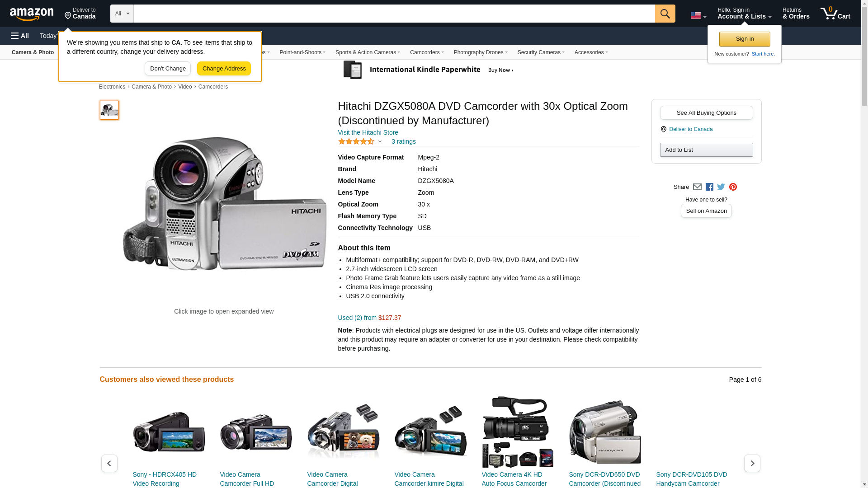The image size is (868, 488).
Task: Share product on Facebook icon
Action: point(709,187)
